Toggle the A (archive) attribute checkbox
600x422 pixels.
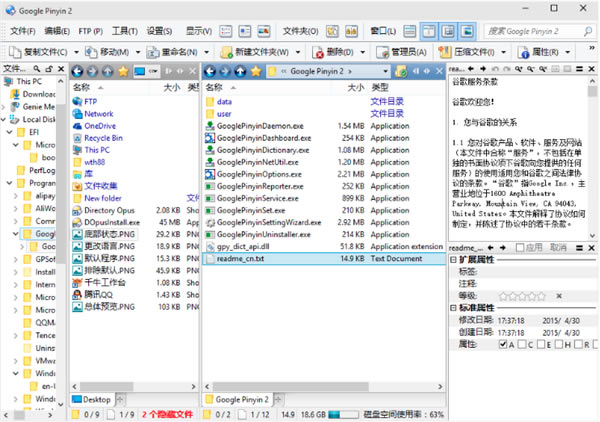[502, 345]
